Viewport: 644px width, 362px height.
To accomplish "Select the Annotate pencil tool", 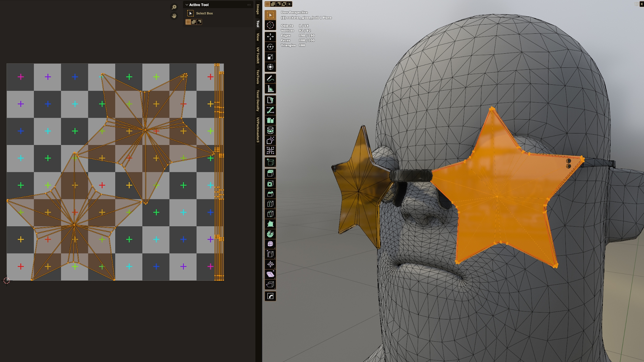I will tap(270, 78).
